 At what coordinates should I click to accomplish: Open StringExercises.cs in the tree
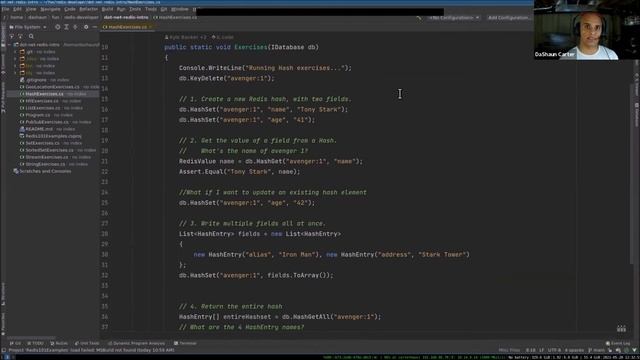(45, 164)
